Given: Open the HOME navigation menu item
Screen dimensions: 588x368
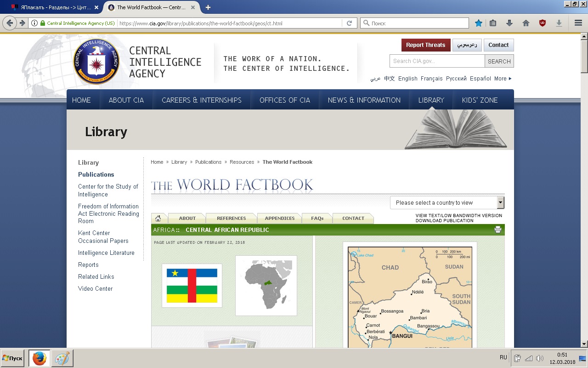Looking at the screenshot, I should [x=81, y=100].
